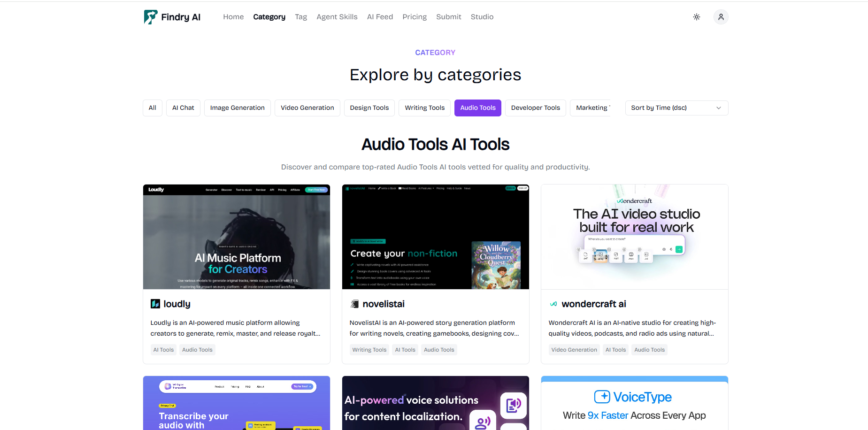Image resolution: width=868 pixels, height=430 pixels.
Task: Select the Developer Tools category filter
Action: [x=536, y=108]
